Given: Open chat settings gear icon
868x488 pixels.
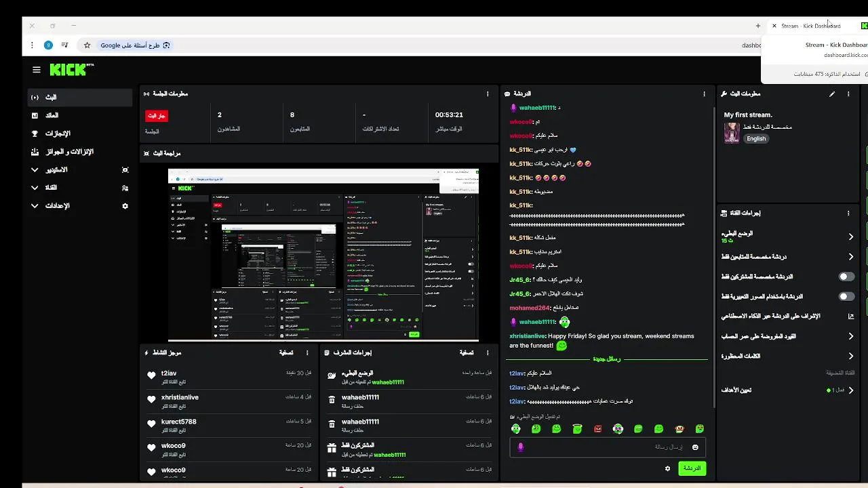Looking at the screenshot, I should [667, 468].
